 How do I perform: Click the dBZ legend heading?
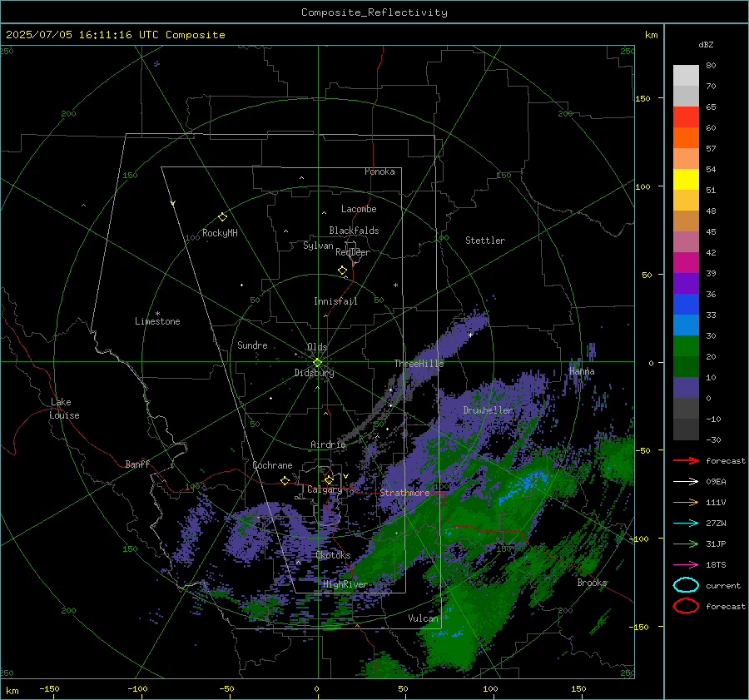coord(706,44)
